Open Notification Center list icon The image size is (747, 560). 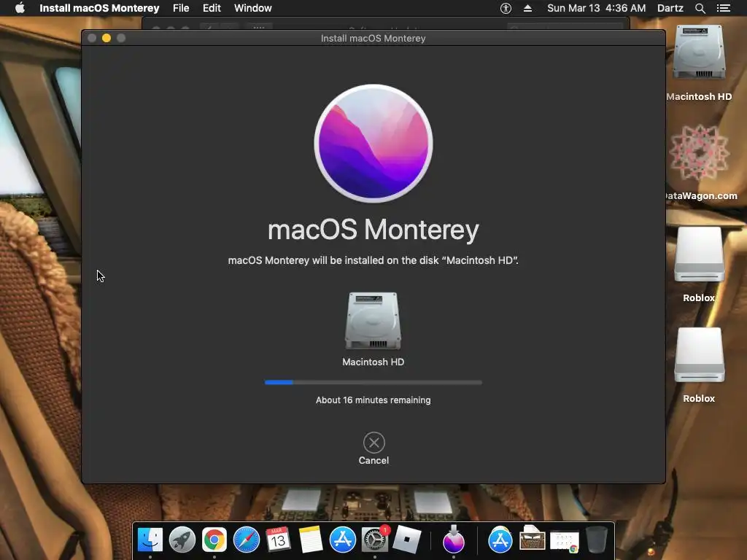723,8
